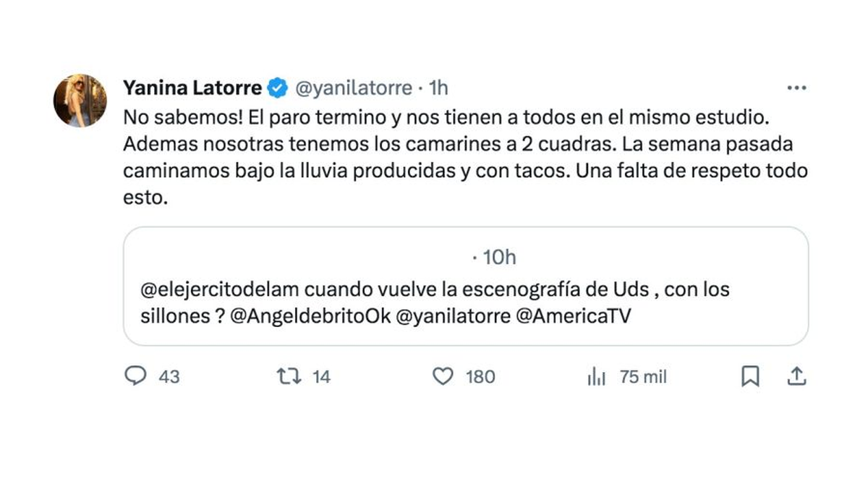Viewport: 868px width, 487px height.
Task: Open the timestamp link showing 1h
Action: pyautogui.click(x=437, y=88)
